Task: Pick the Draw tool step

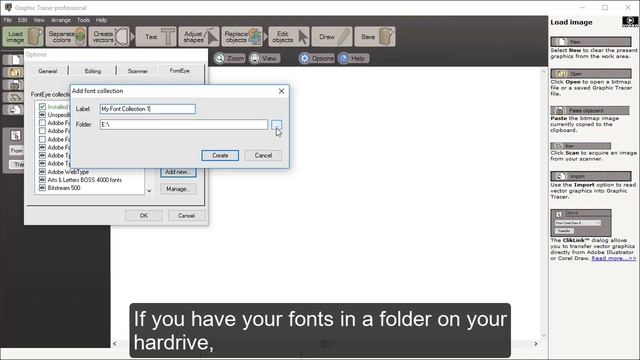Action: point(332,37)
